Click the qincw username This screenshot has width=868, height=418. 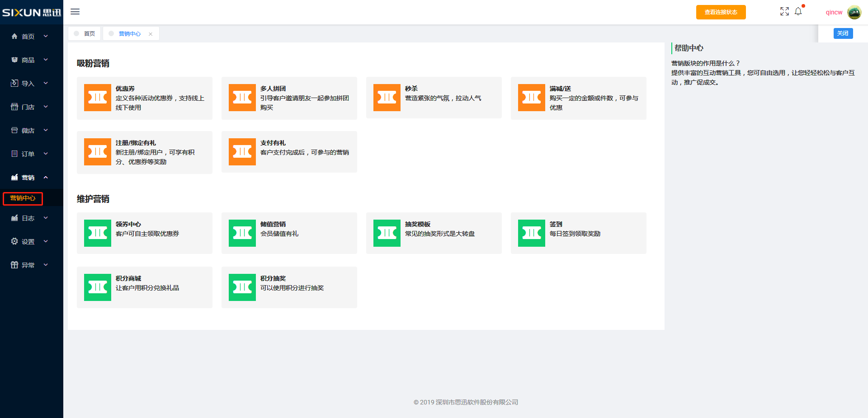[834, 12]
